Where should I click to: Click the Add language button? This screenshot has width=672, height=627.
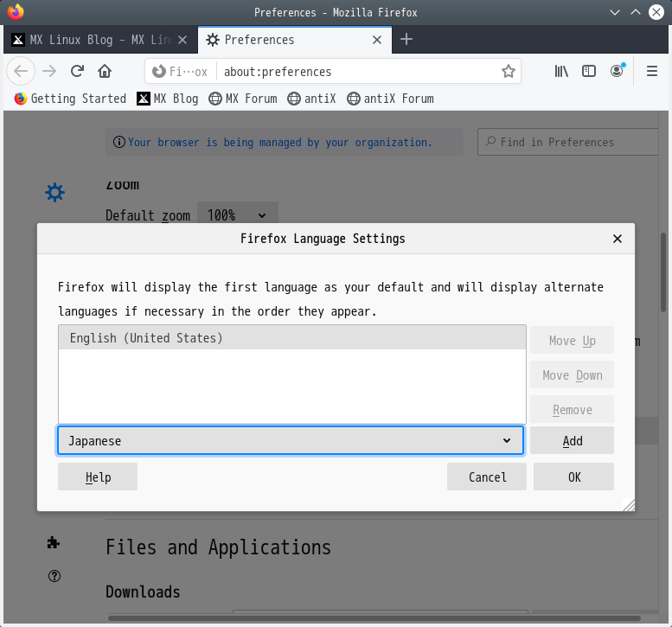[x=573, y=440]
